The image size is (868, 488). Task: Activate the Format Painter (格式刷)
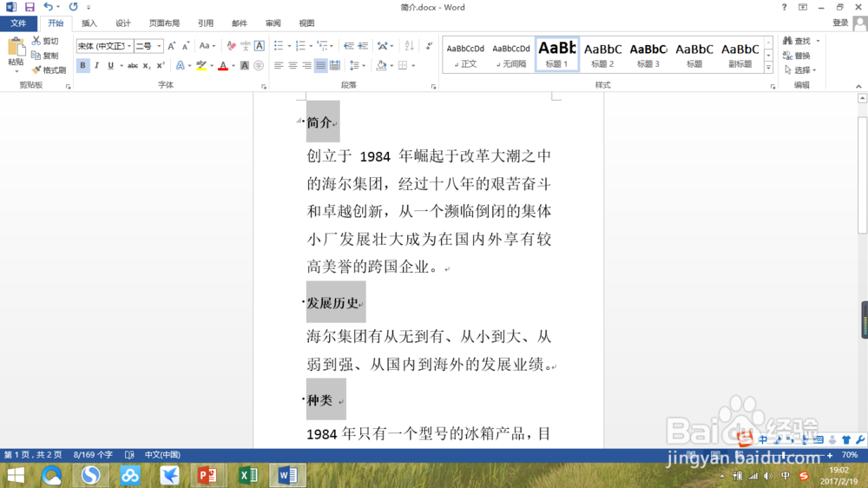coord(49,69)
